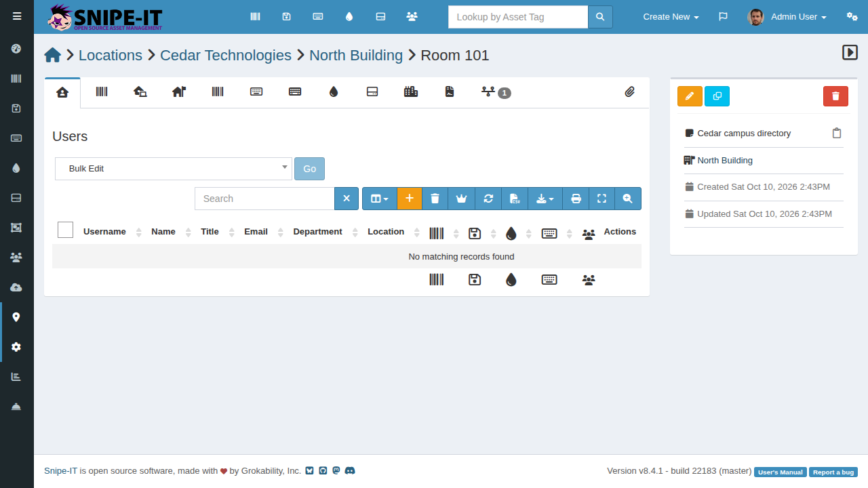Collapse the right info panel arrow
This screenshot has width=868, height=488.
tap(850, 52)
